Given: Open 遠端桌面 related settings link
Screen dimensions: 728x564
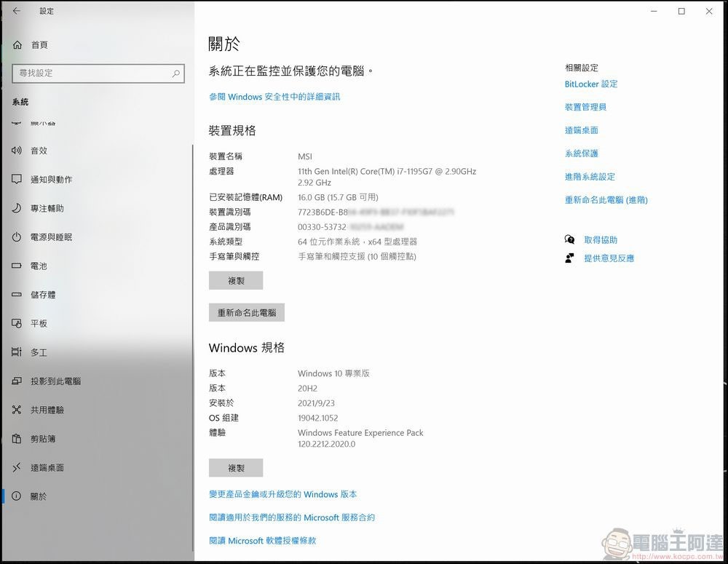Looking at the screenshot, I should click(x=581, y=130).
